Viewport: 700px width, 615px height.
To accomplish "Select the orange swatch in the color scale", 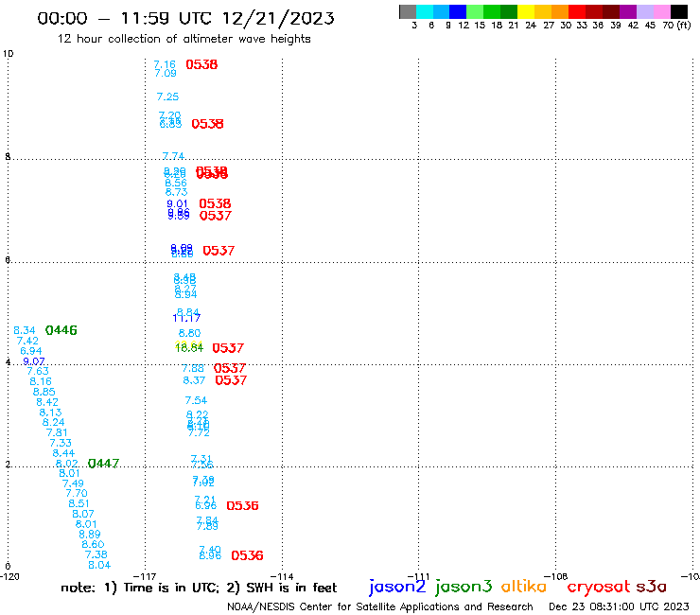I will (x=560, y=11).
